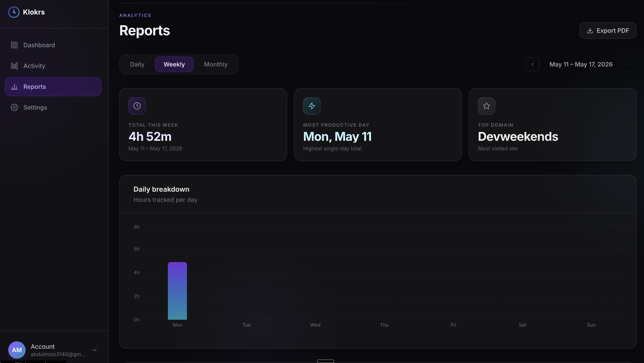Click the Wed label on chart axis
The height and width of the screenshot is (363, 644).
click(315, 325)
